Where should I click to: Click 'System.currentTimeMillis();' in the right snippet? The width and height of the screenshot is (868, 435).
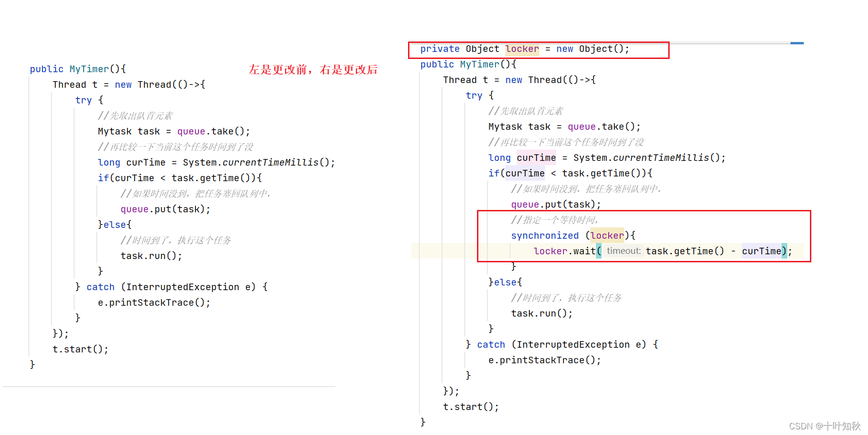tap(649, 158)
